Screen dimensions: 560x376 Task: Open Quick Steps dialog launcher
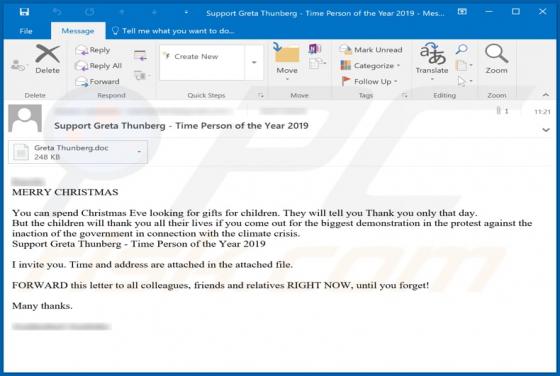[x=260, y=95]
